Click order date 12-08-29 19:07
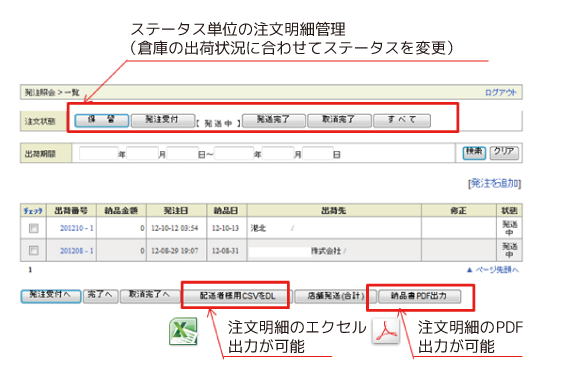Screen dimensions: 578x372 click(175, 251)
